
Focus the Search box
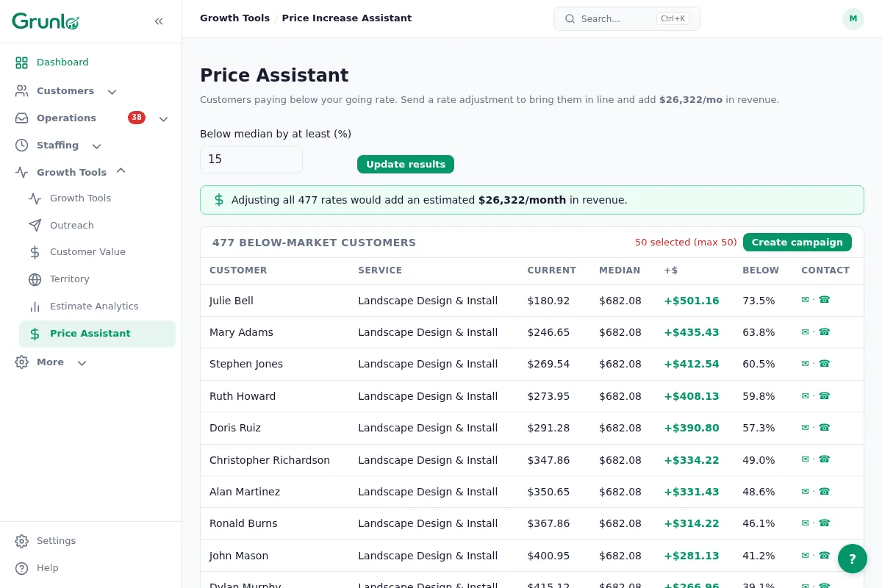(627, 19)
